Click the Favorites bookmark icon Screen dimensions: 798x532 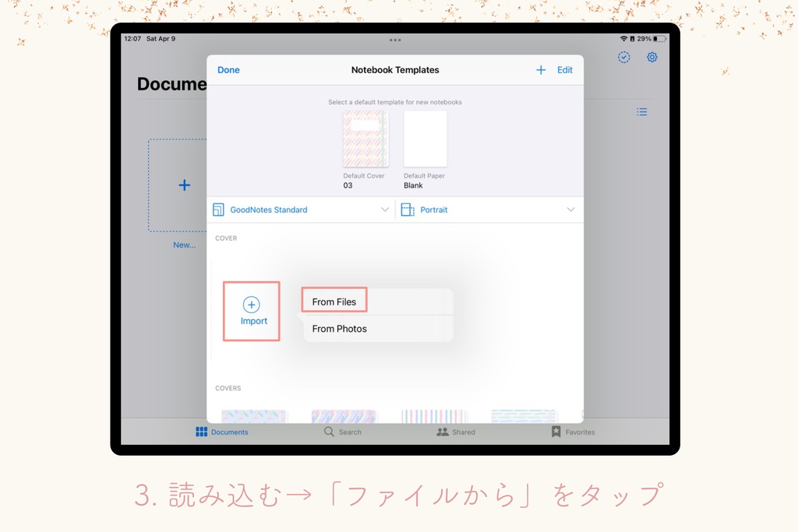556,432
